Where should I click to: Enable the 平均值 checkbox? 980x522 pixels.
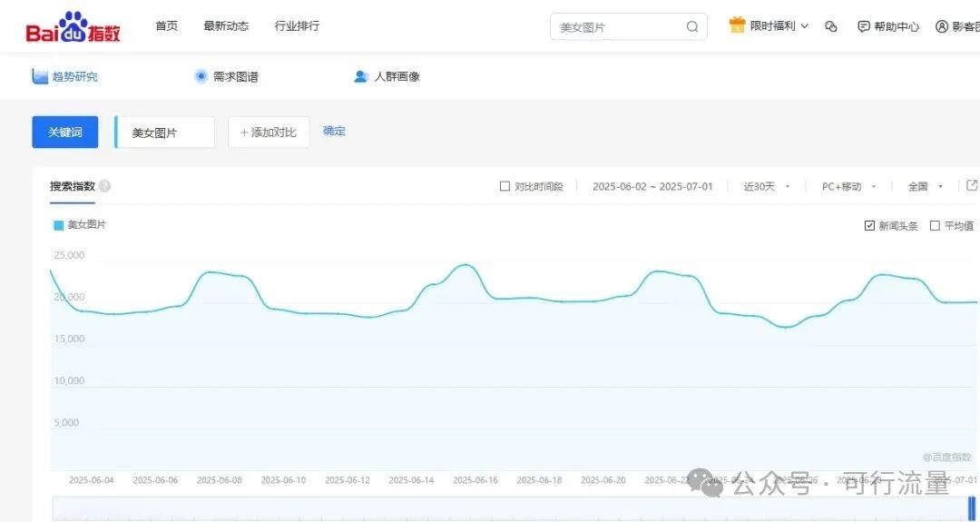[x=935, y=226]
